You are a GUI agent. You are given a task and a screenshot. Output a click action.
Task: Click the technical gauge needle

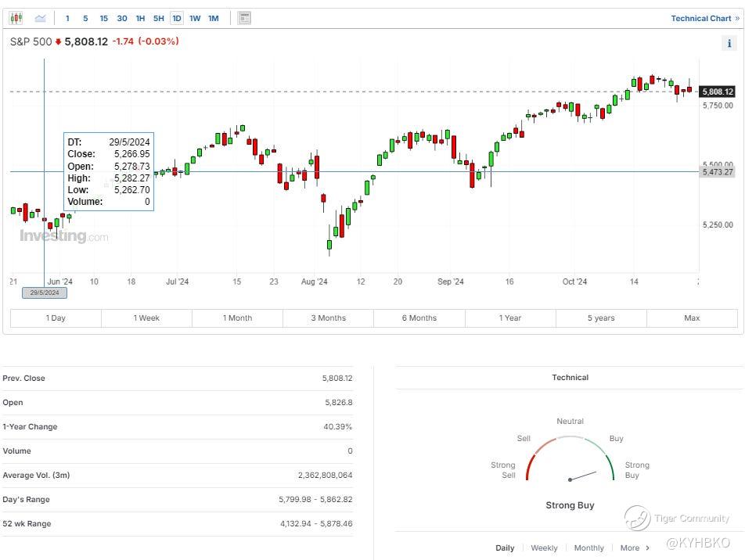click(583, 476)
